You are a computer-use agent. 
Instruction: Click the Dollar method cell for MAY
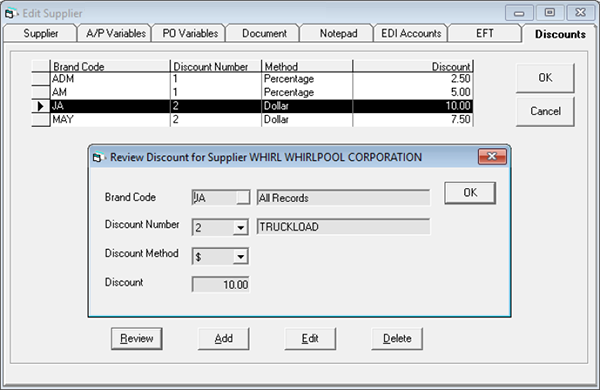tap(307, 119)
